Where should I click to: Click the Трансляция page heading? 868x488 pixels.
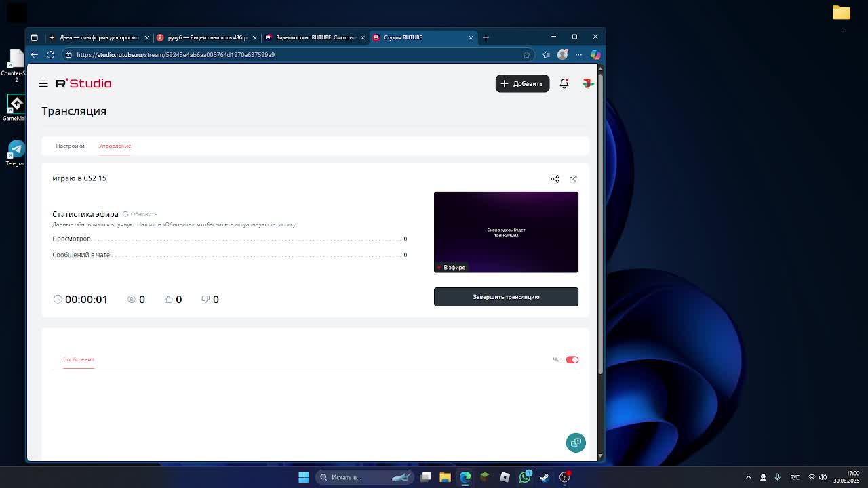coord(74,111)
